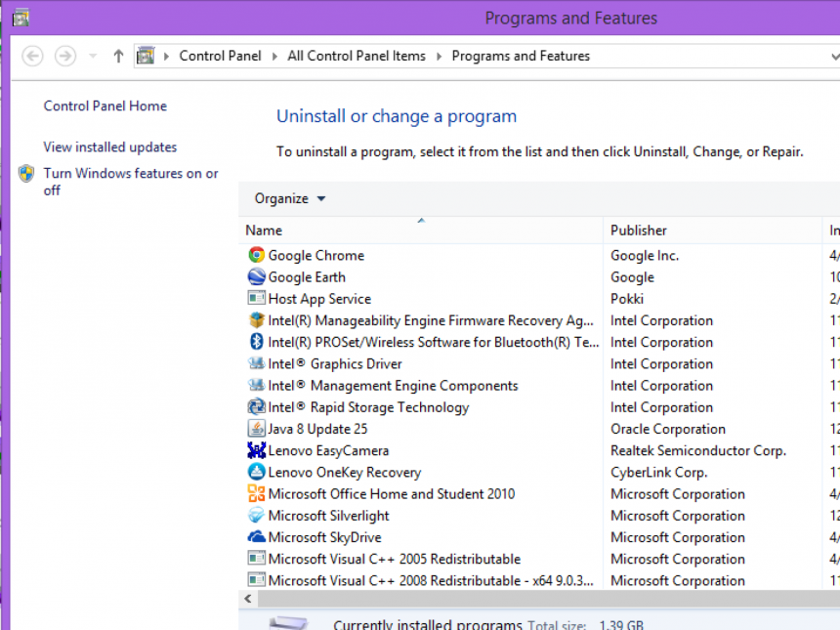Select Intel(R) PROSet/Wireless Software for Bluetooth entry
Image resolution: width=840 pixels, height=630 pixels.
pos(434,342)
